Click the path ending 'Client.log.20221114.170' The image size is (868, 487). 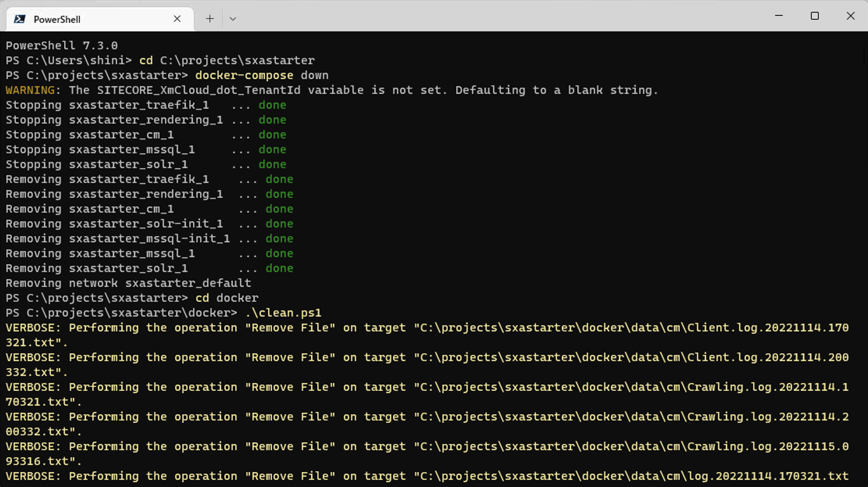point(631,328)
